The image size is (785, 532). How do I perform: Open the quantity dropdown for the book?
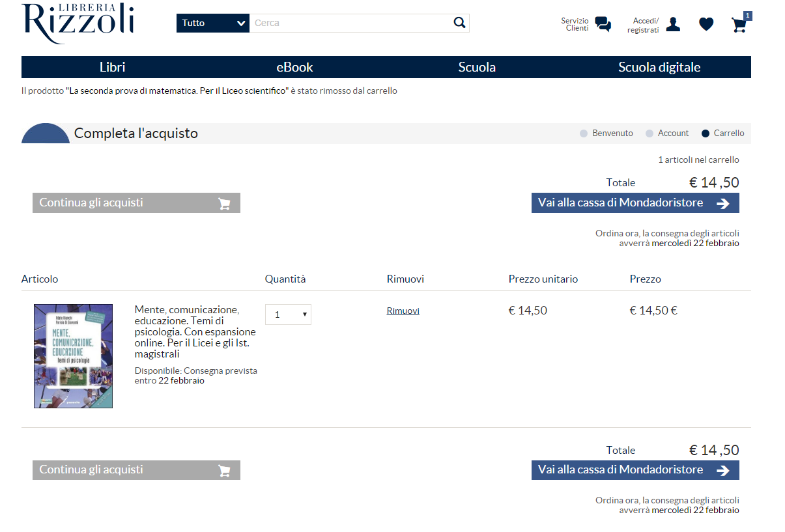click(288, 315)
